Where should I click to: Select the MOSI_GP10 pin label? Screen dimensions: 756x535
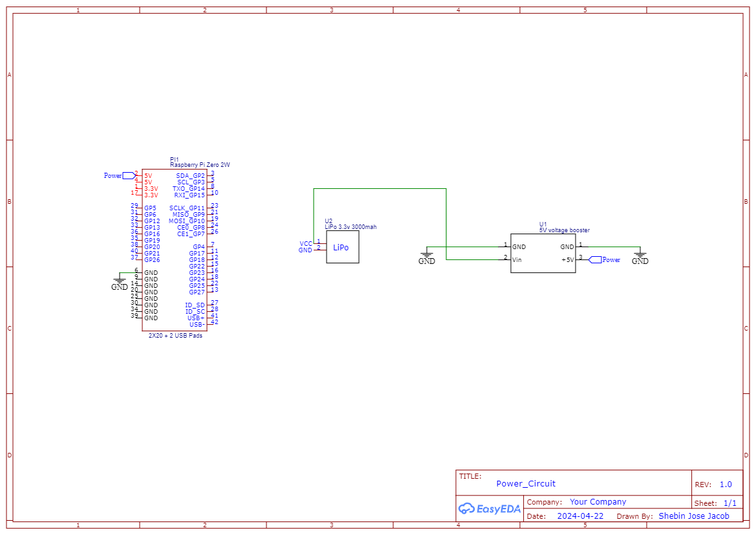[187, 221]
